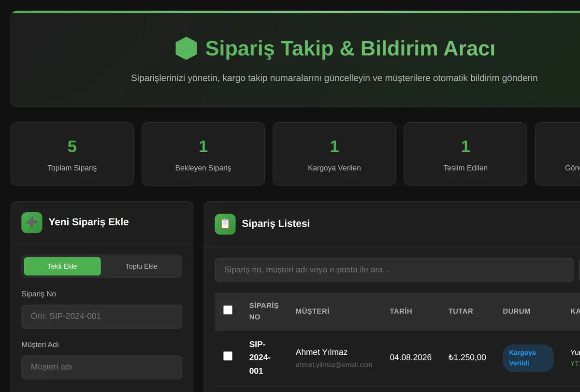The height and width of the screenshot is (392, 580).
Task: Click the plus icon beside Yeni Sipariş Ekle
Action: point(32,222)
